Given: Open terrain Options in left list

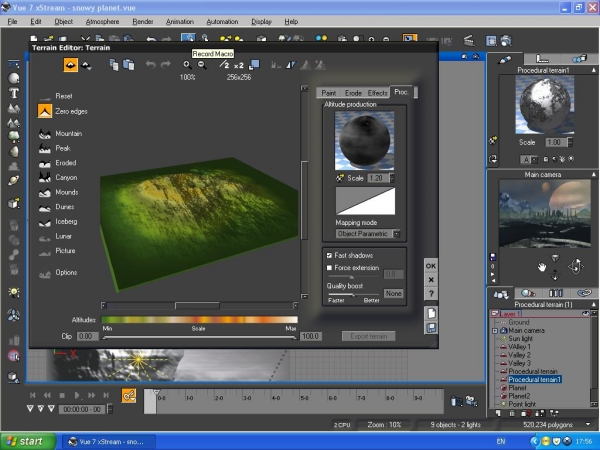Looking at the screenshot, I should point(66,272).
